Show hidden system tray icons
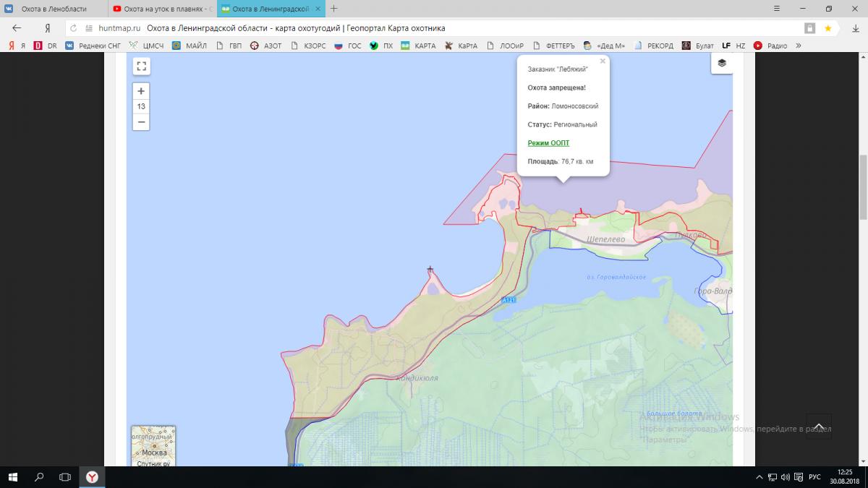Image resolution: width=868 pixels, height=488 pixels. [757, 477]
